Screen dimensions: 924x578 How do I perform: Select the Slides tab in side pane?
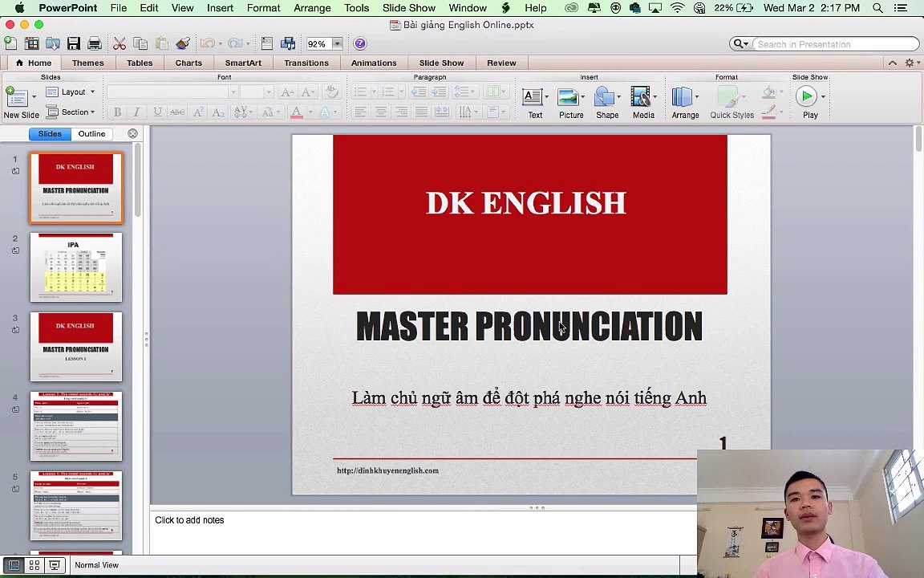coord(50,134)
